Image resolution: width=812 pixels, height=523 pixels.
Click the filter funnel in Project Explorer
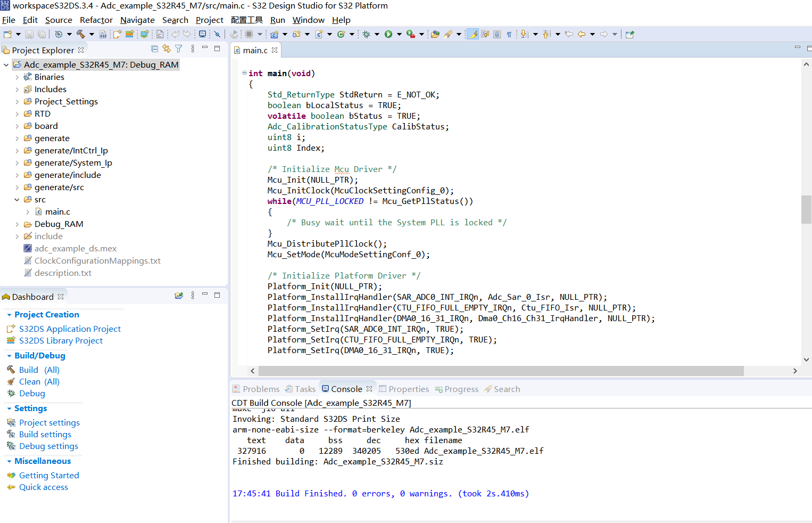point(179,49)
